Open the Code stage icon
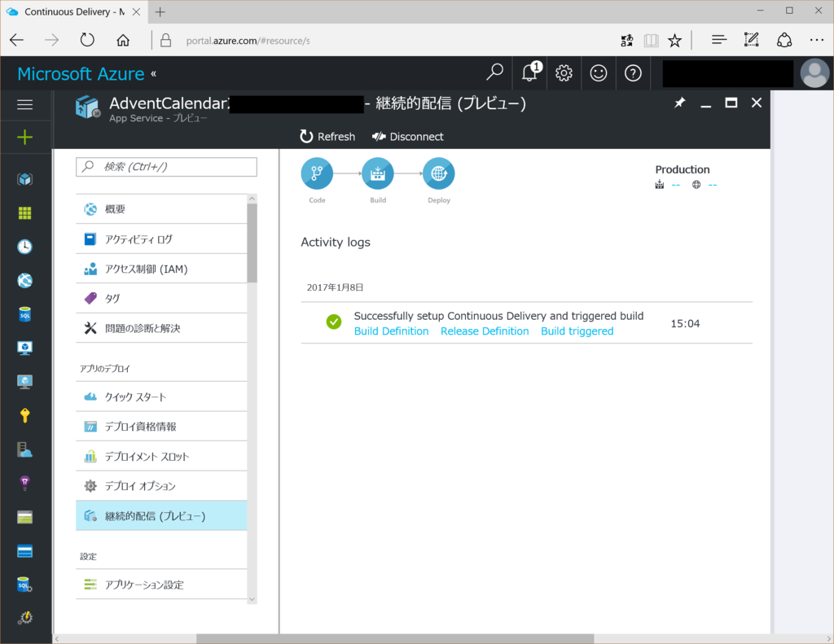This screenshot has height=644, width=834. 317,173
